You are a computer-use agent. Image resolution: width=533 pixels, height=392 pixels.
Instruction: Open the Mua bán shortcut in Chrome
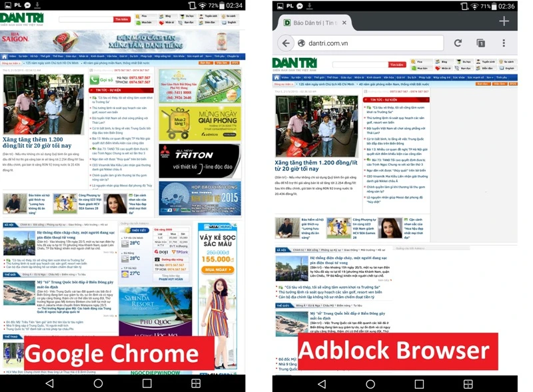[x=144, y=23]
